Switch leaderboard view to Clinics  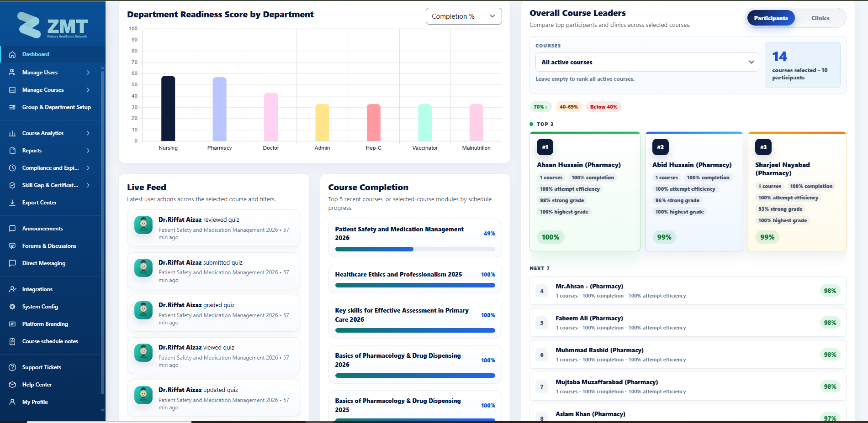point(820,18)
